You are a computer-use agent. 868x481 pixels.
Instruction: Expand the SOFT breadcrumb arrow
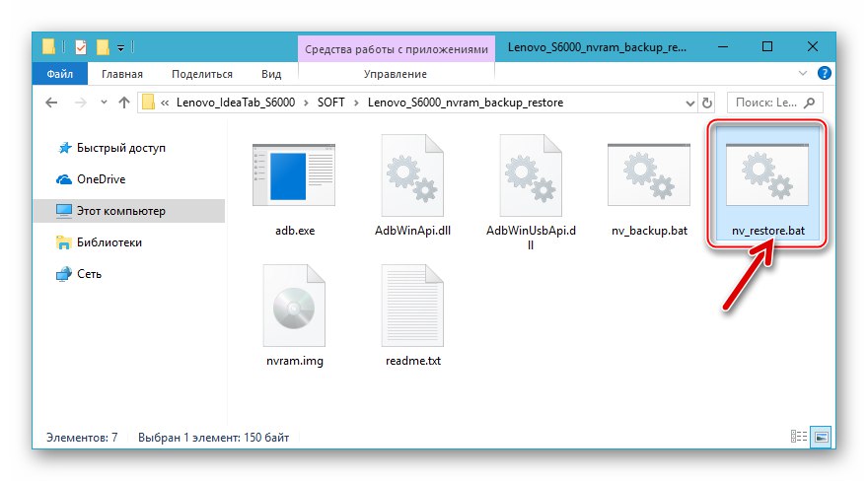point(356,103)
